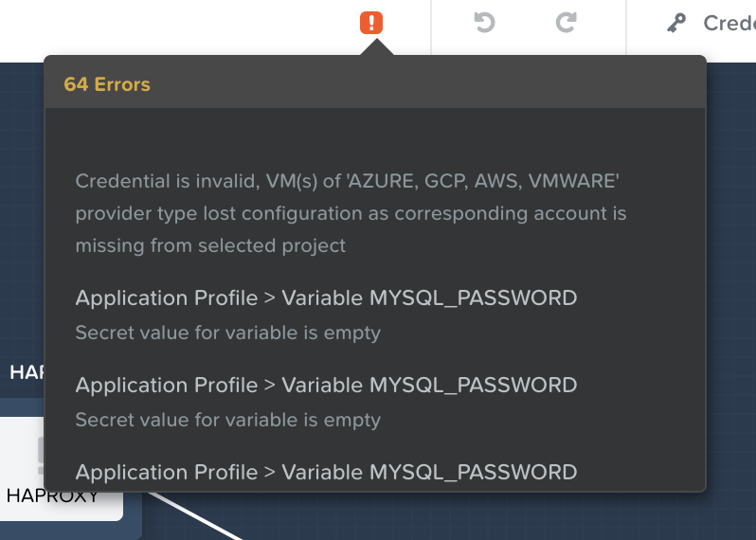Image resolution: width=756 pixels, height=540 pixels.
Task: Redo the last undone change
Action: point(566,23)
